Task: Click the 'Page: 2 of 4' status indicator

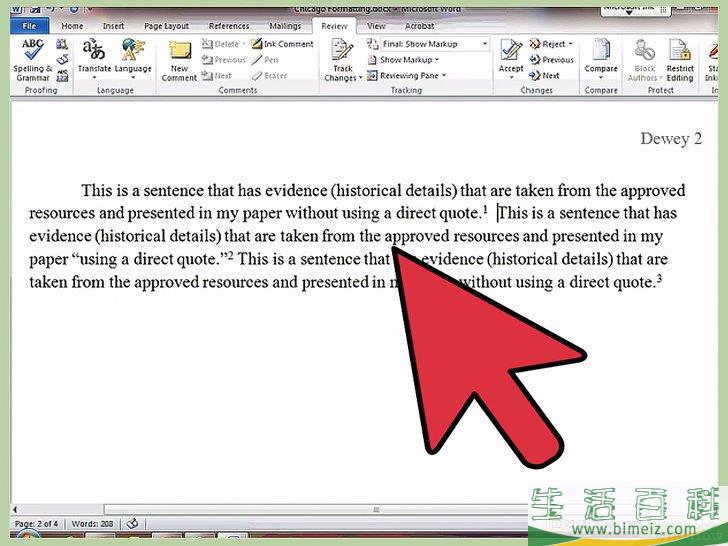Action: pos(36,524)
